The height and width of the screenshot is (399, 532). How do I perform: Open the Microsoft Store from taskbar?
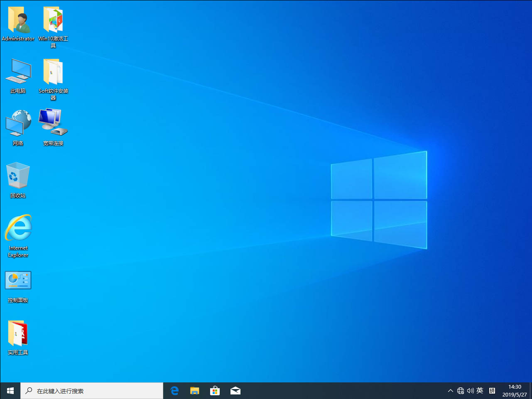coord(215,390)
